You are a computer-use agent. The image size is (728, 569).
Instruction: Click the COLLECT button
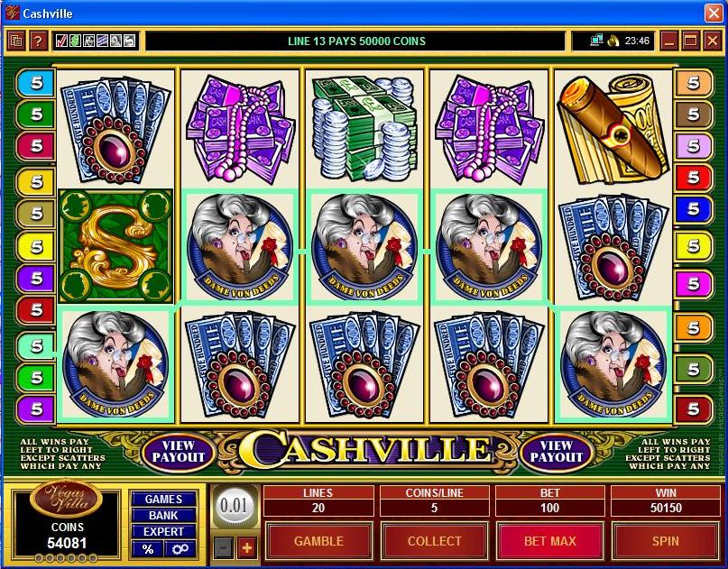pos(434,541)
